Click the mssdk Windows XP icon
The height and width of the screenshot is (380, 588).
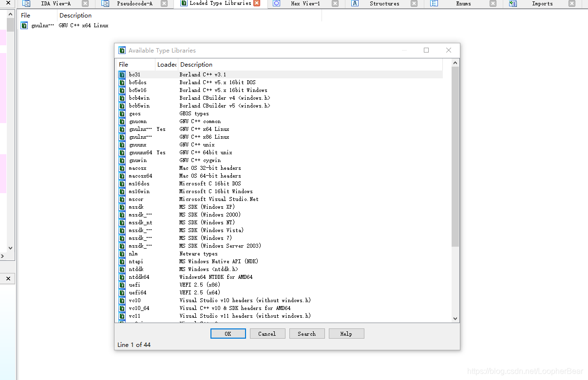coord(122,207)
